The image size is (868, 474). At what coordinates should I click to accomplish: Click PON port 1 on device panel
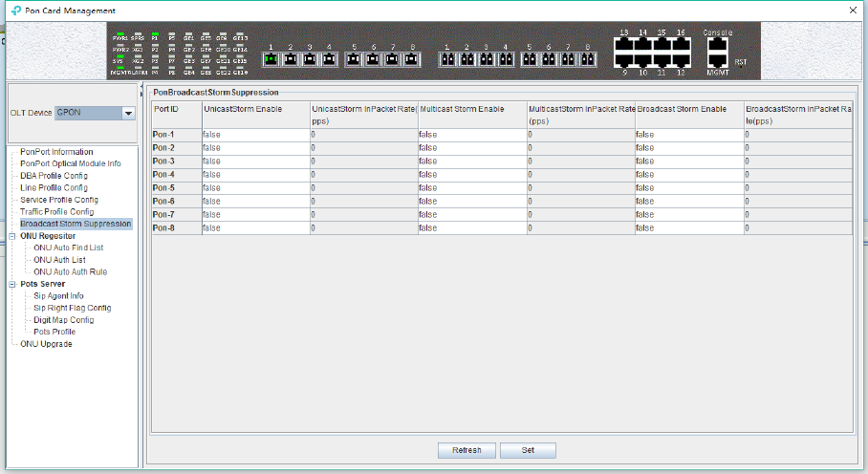click(271, 59)
